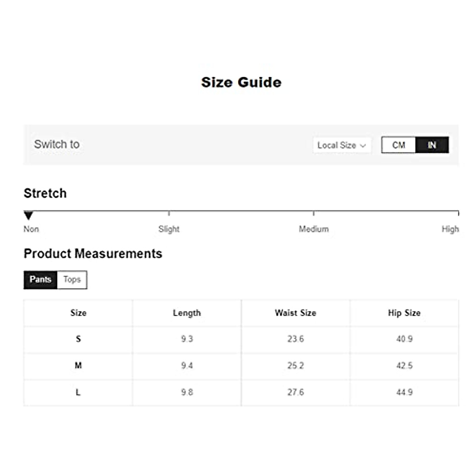Click the L size row label

pos(78,392)
